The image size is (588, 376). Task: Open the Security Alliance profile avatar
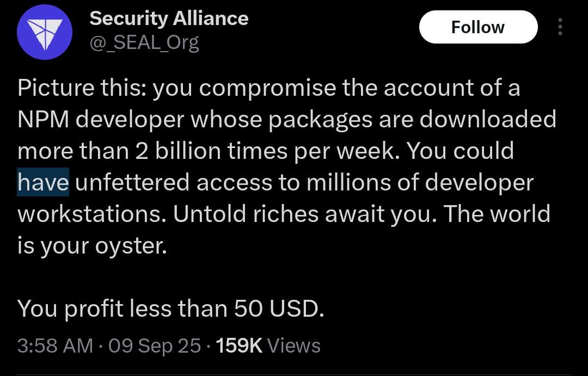pyautogui.click(x=45, y=32)
